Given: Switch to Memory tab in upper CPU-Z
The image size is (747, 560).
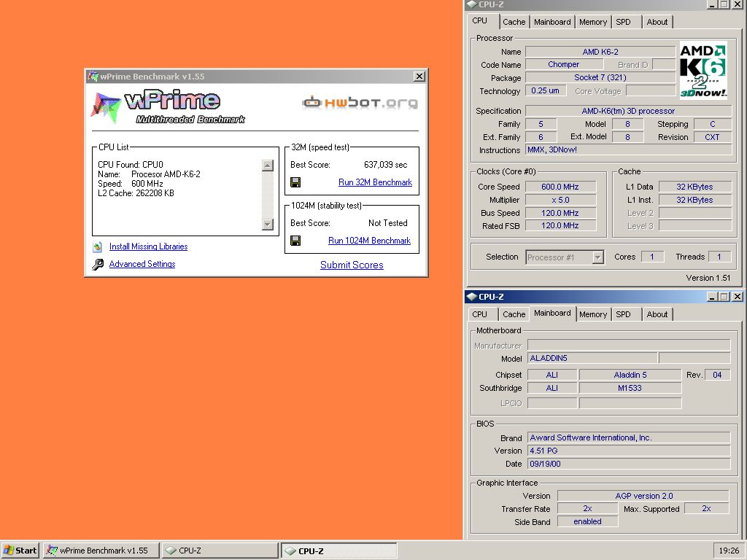Looking at the screenshot, I should click(x=592, y=22).
